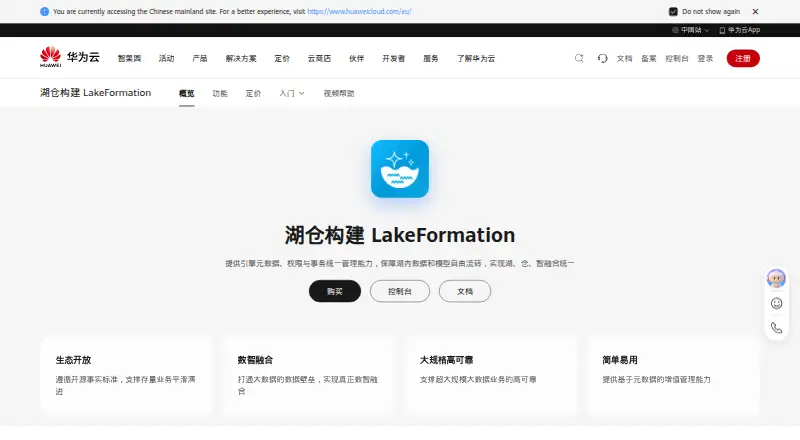Expand the 入门 dropdown

coord(292,93)
